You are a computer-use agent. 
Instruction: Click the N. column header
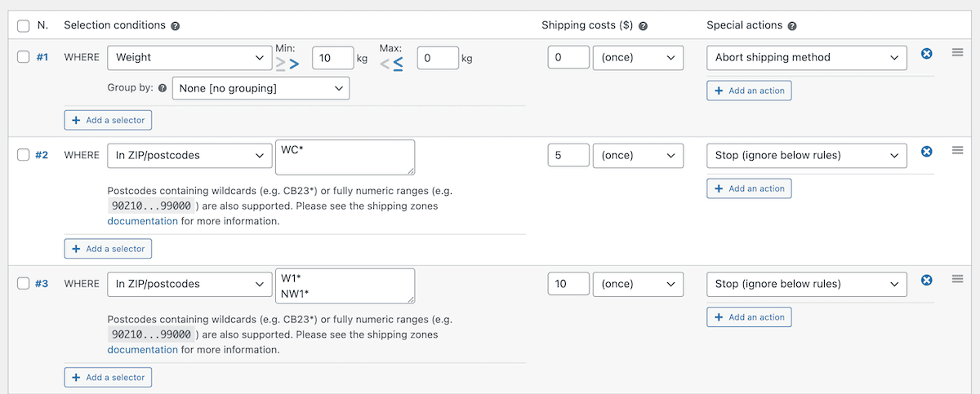coord(43,26)
